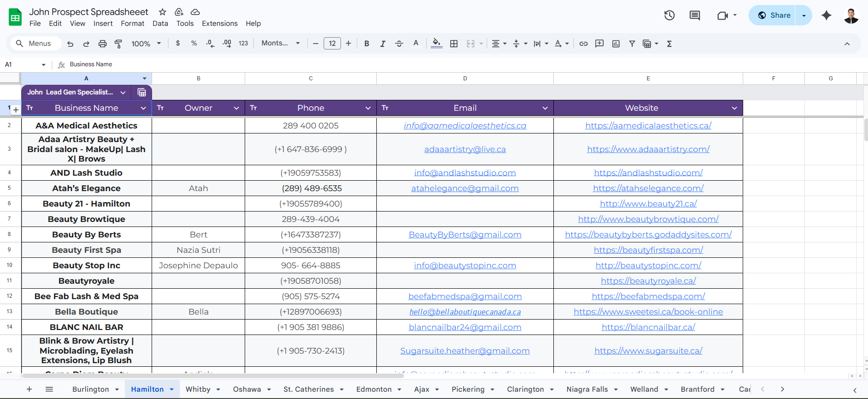Open text wrapping options

(x=541, y=44)
